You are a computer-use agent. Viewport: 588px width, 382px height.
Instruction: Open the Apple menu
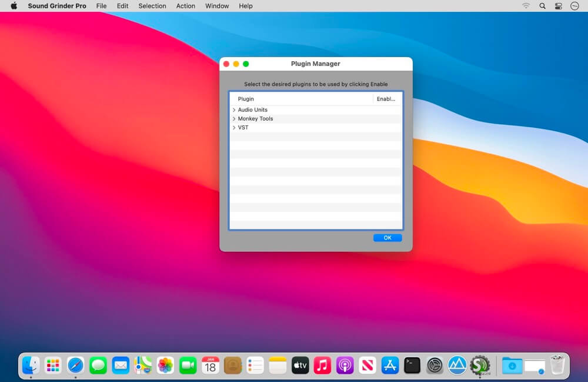pos(14,6)
